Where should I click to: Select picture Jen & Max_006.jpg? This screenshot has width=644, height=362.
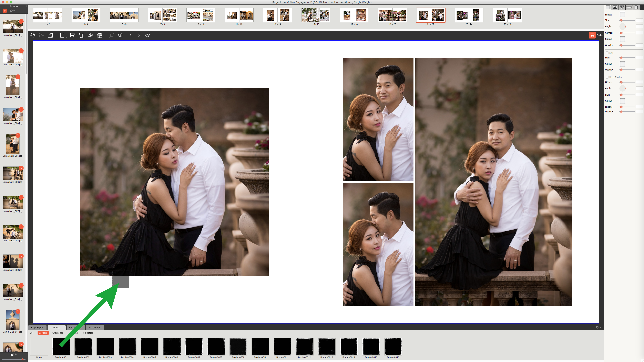(13, 173)
